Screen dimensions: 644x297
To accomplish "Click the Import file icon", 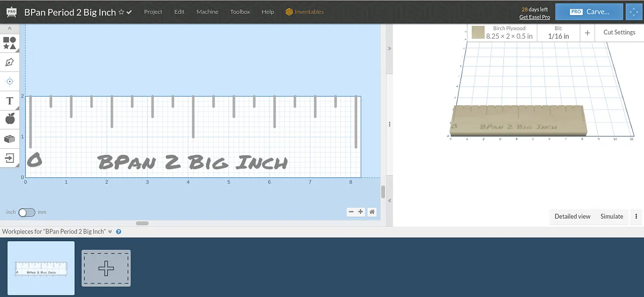I will pos(10,158).
